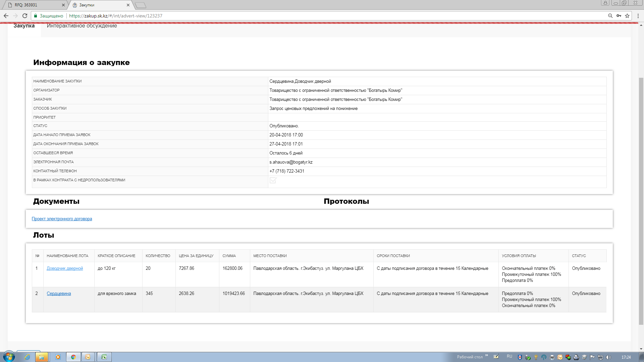Launch Internet Explorer from the taskbar

(x=27, y=357)
